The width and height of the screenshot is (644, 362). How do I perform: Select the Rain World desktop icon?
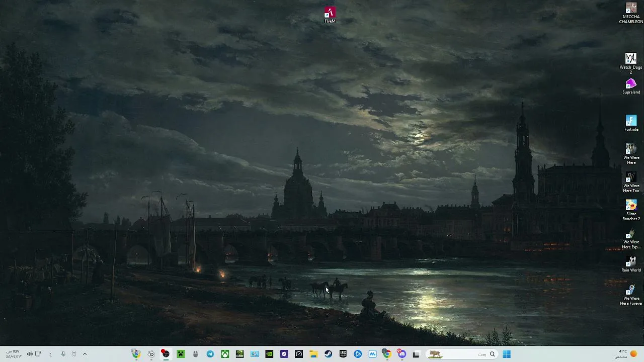pos(631,264)
